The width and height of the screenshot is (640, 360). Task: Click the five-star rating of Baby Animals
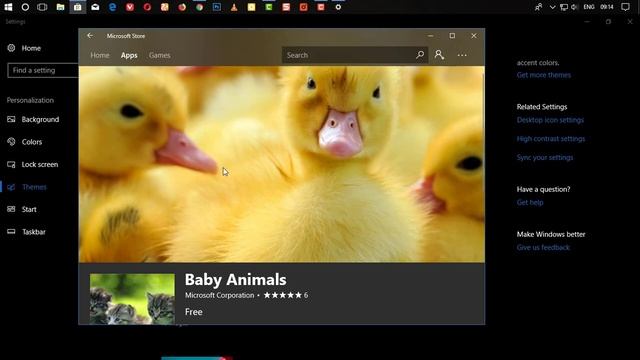pos(282,295)
